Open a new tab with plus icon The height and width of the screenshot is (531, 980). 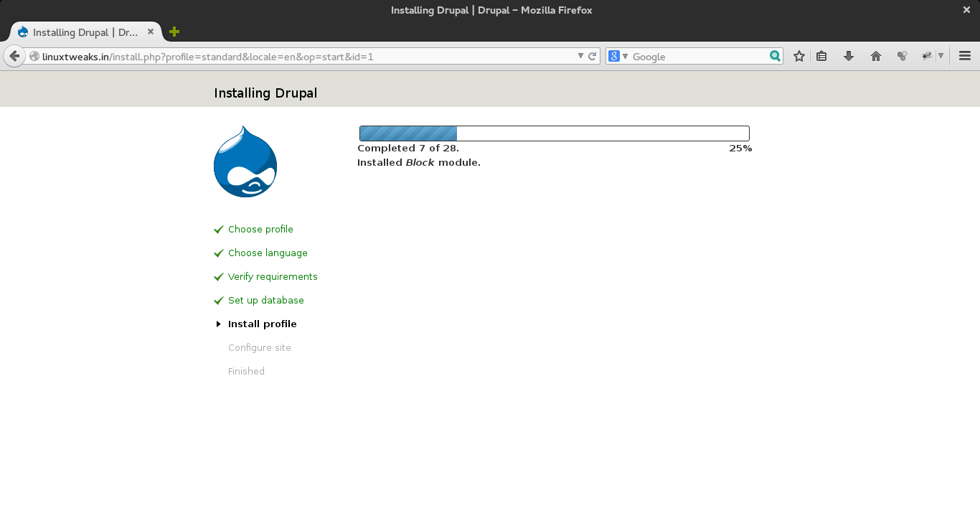(174, 32)
